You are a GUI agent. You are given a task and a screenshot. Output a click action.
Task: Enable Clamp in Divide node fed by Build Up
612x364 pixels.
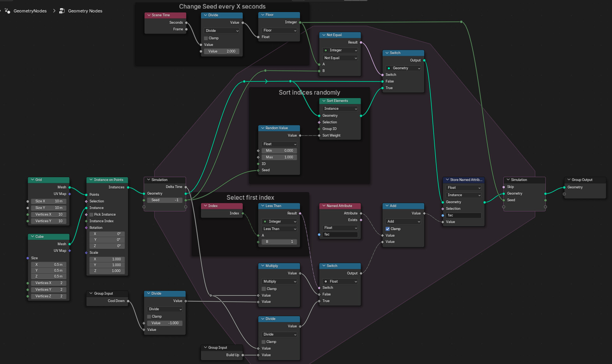click(x=264, y=342)
